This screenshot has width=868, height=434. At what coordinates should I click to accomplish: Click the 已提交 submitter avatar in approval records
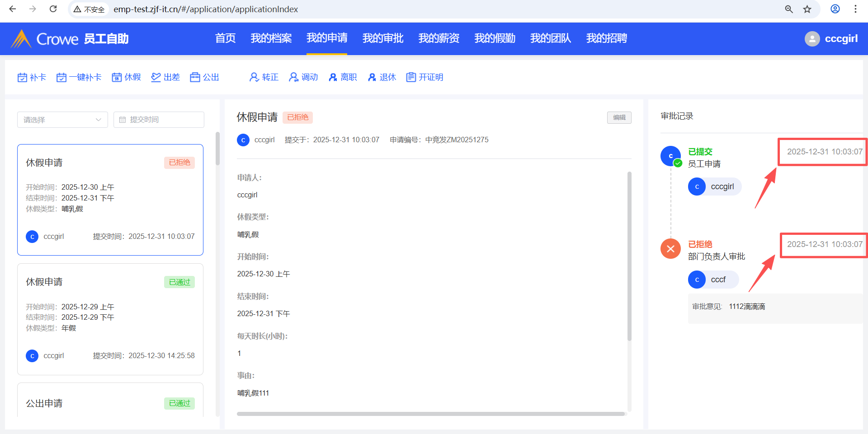click(670, 156)
